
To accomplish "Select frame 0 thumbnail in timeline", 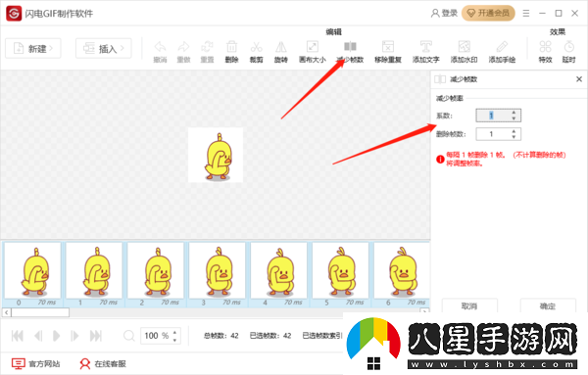I will [32, 274].
